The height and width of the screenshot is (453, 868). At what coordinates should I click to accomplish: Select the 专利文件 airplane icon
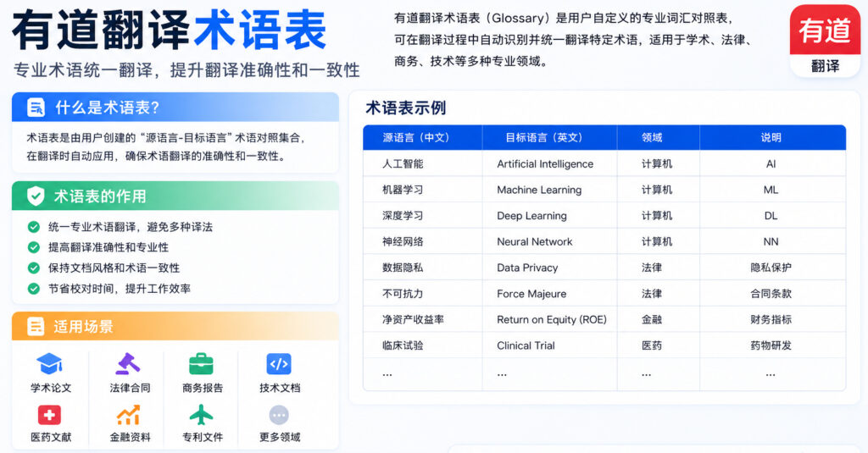click(x=201, y=415)
